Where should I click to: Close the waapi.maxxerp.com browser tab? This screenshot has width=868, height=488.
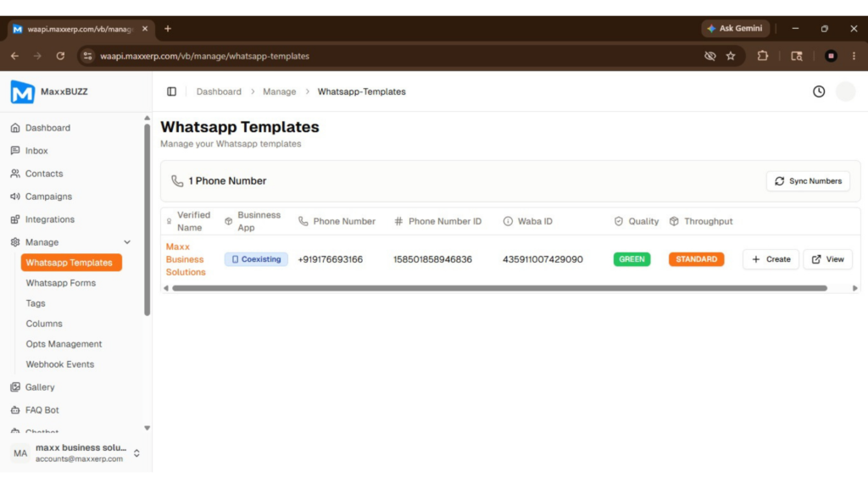(145, 29)
